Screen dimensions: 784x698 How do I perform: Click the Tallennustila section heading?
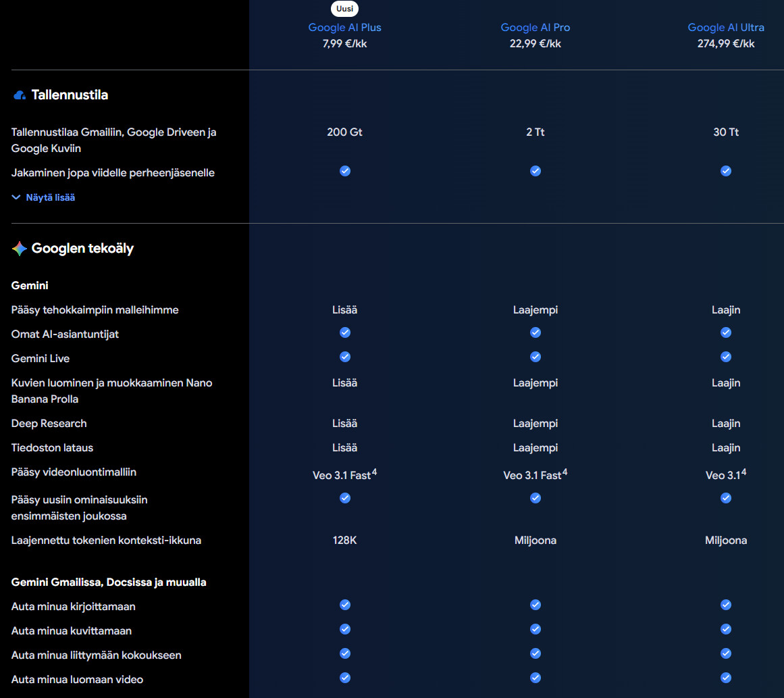pos(70,95)
